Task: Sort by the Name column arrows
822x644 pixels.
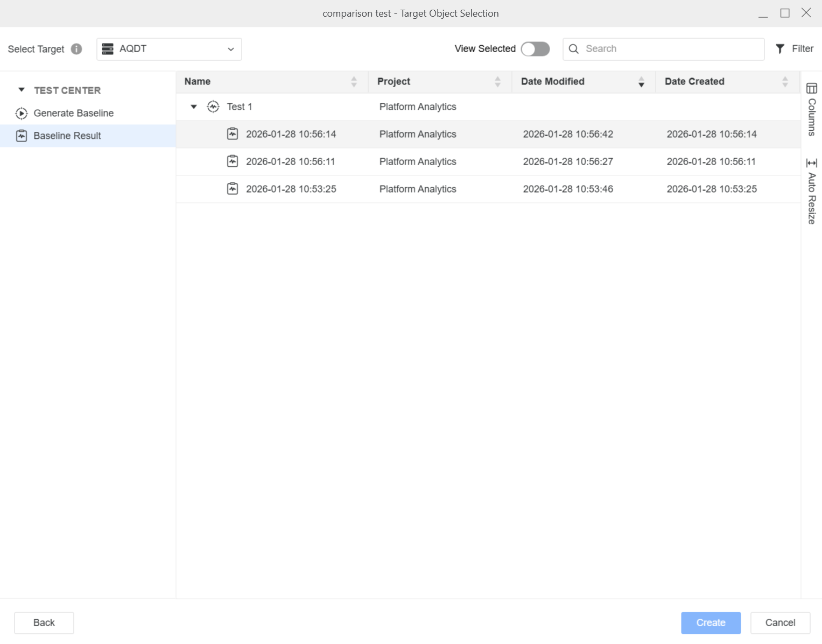Action: [x=354, y=82]
